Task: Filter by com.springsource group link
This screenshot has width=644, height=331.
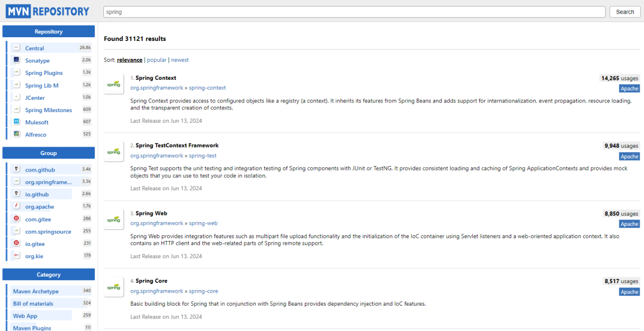Action: [48, 231]
